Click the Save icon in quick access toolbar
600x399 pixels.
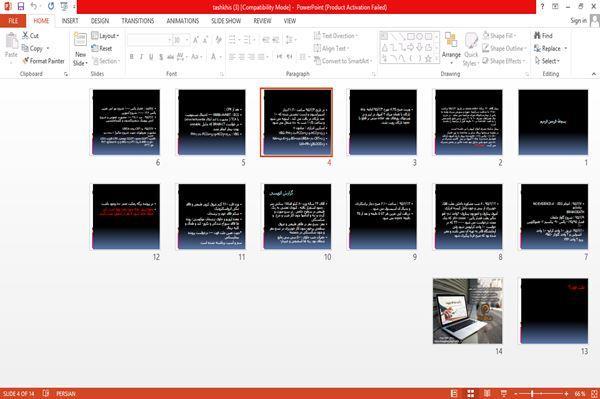tap(21, 7)
